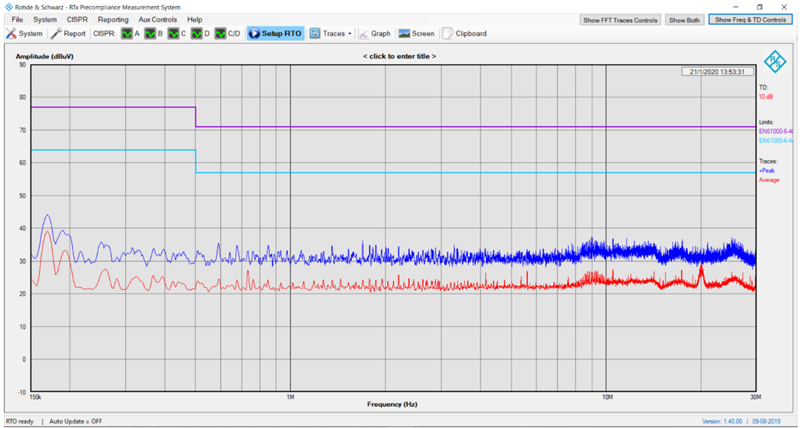Viewport: 800px width, 428px height.
Task: Click the System toolbar tools icon
Action: [x=11, y=34]
